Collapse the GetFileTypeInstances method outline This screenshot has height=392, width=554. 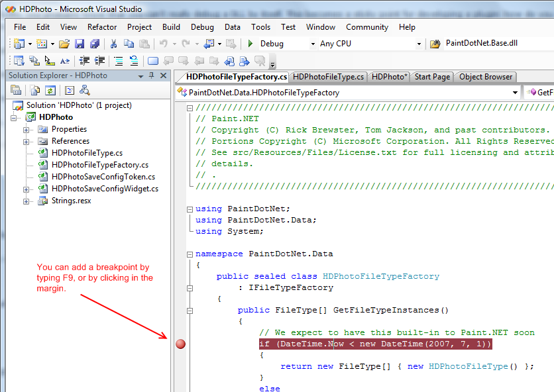[x=190, y=311]
